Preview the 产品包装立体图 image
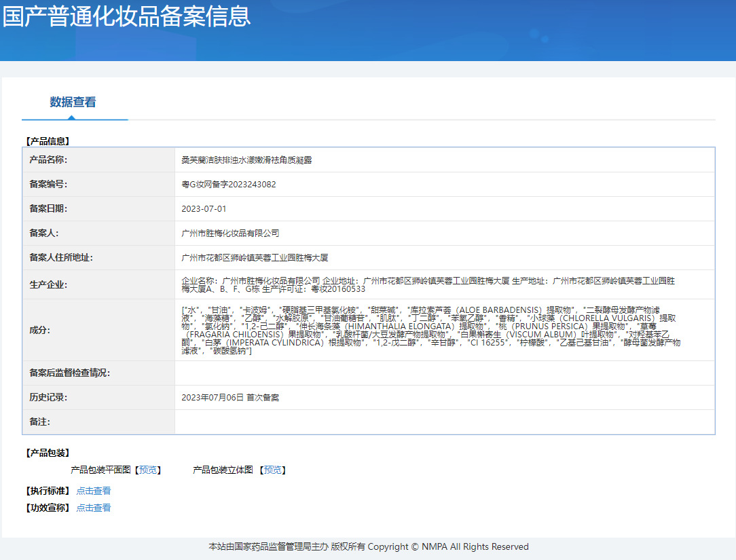This screenshot has width=736, height=560. click(273, 470)
